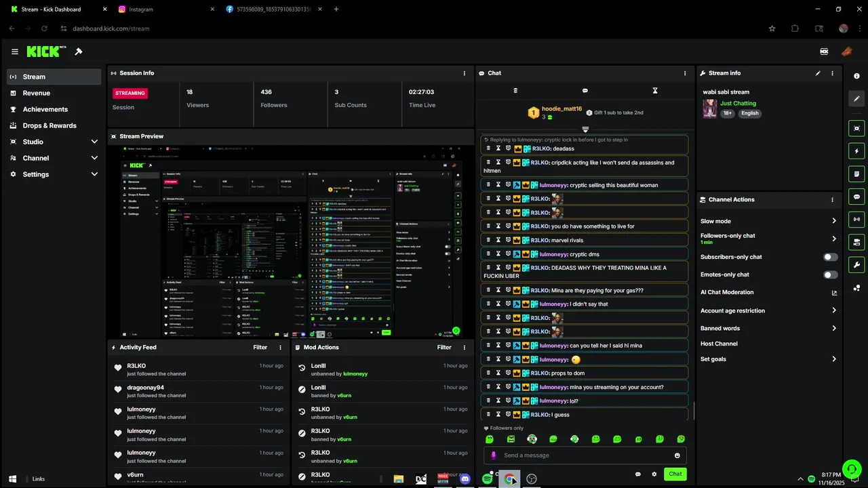The width and height of the screenshot is (868, 488).
Task: Click the document notes icon in right rail
Action: 856,174
